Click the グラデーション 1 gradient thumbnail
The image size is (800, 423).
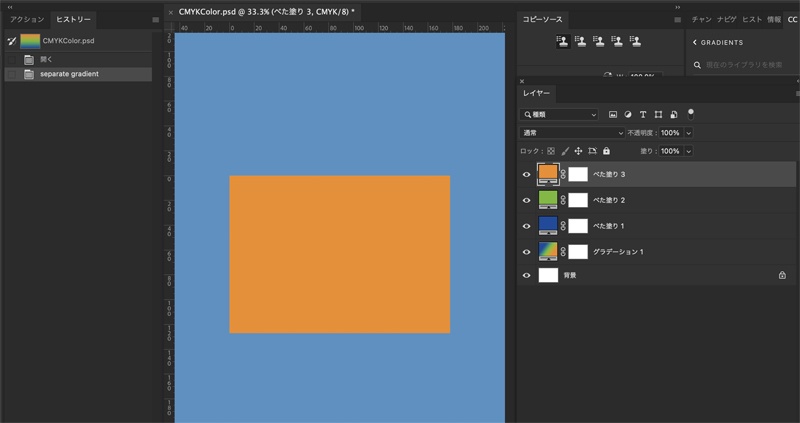point(548,252)
